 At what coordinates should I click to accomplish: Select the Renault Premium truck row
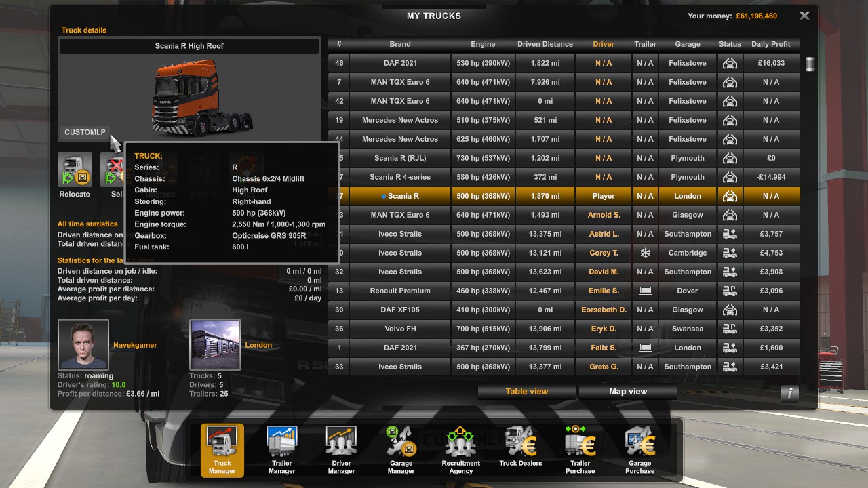tap(564, 291)
